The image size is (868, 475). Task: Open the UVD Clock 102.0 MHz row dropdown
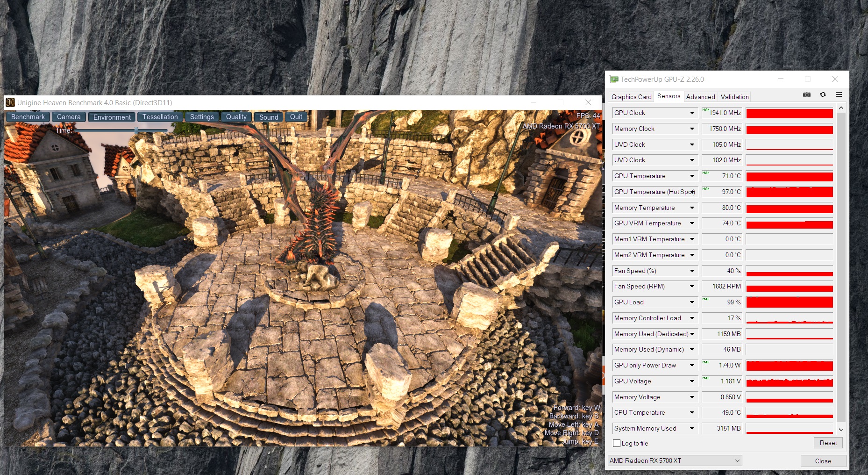692,160
